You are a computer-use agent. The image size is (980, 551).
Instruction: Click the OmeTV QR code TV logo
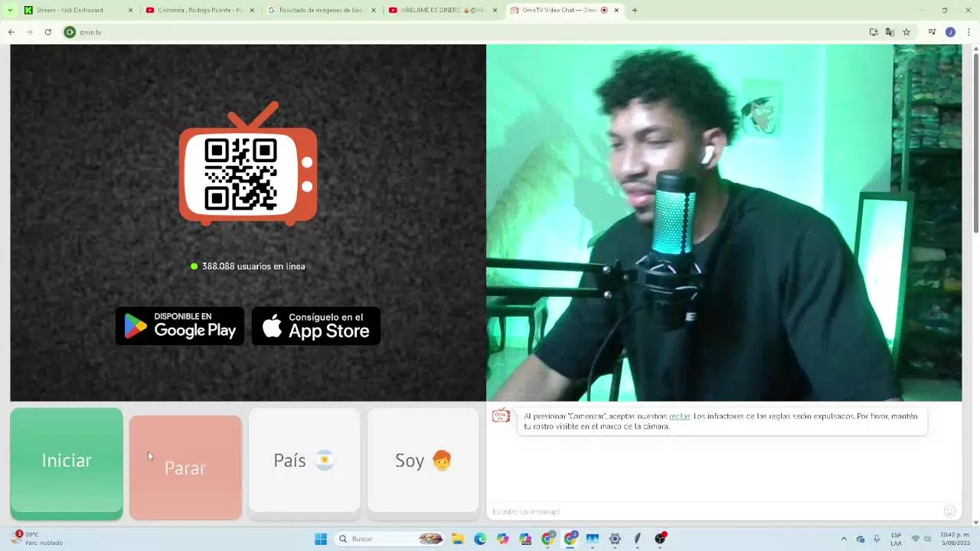click(x=248, y=164)
